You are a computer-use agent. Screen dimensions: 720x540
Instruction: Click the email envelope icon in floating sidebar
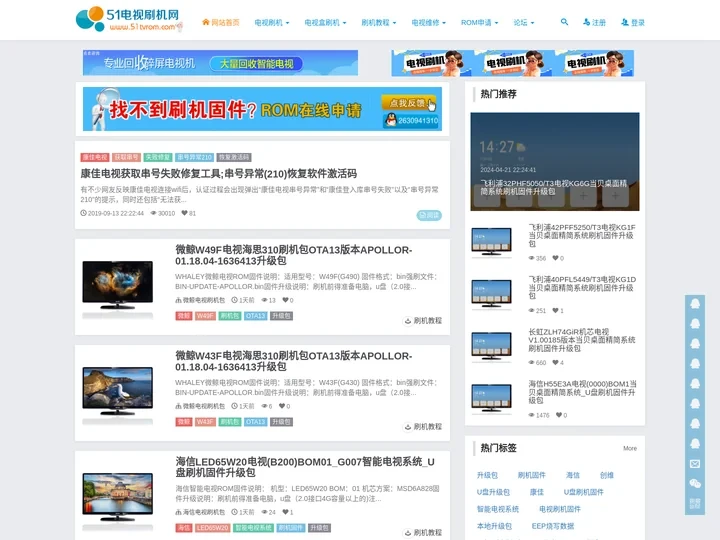[x=695, y=464]
